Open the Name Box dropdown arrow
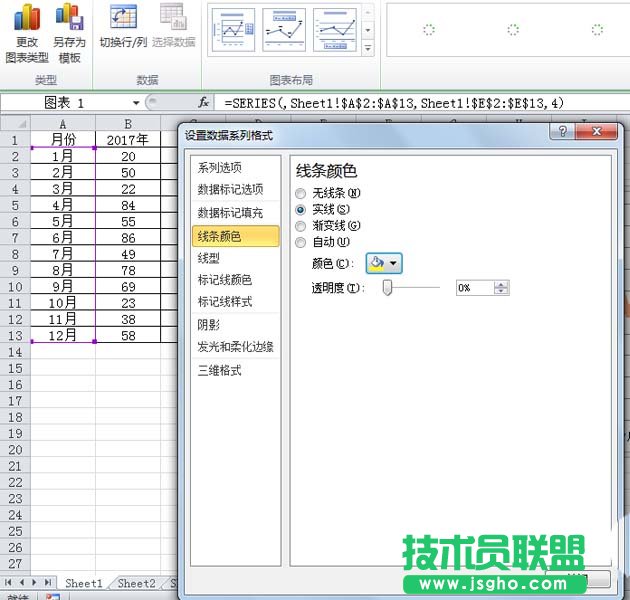 pyautogui.click(x=136, y=103)
